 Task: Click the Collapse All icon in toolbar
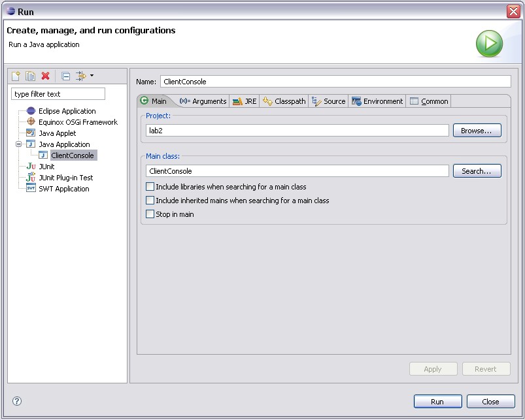click(x=65, y=76)
